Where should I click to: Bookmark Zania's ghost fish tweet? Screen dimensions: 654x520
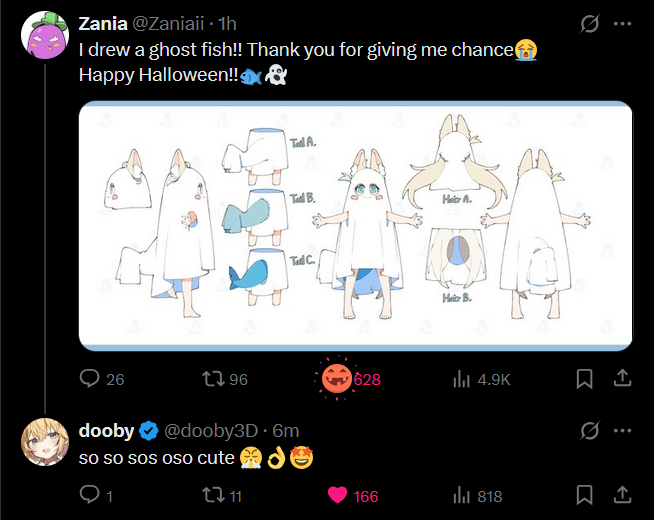[584, 379]
